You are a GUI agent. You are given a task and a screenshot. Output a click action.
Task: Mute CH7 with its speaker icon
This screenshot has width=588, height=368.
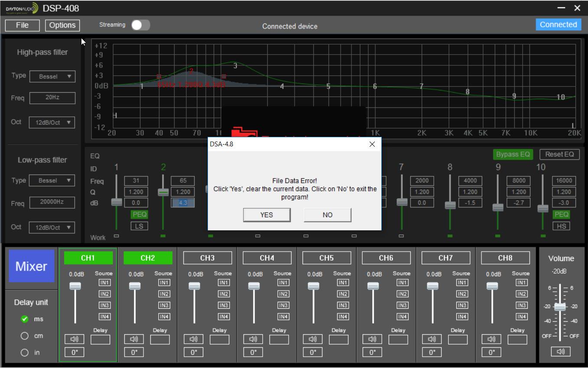[432, 339]
